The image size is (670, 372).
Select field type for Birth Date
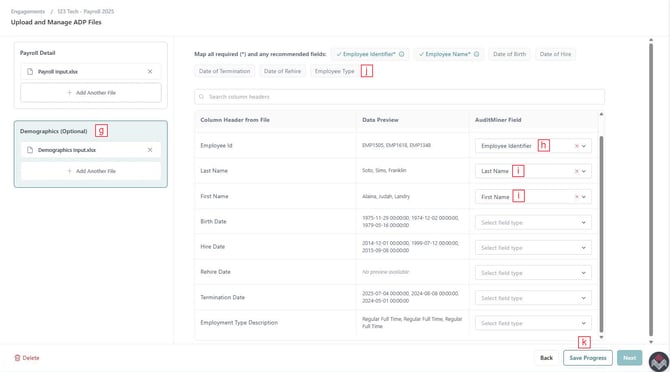coord(533,223)
